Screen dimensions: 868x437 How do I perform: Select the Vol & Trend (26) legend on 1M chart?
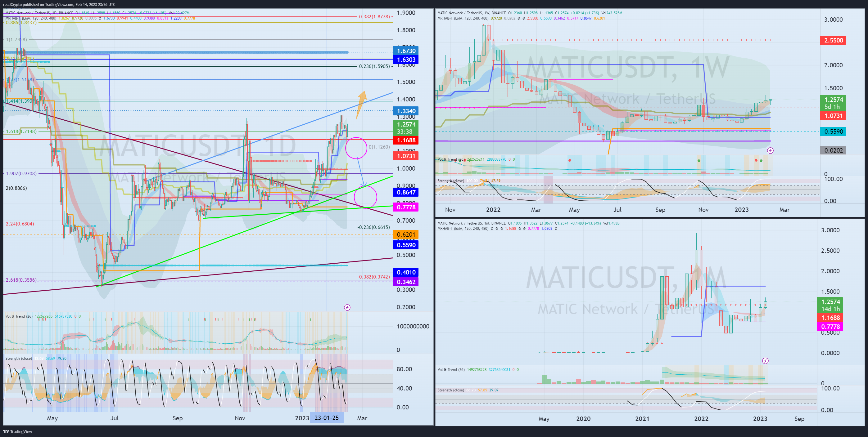click(451, 370)
